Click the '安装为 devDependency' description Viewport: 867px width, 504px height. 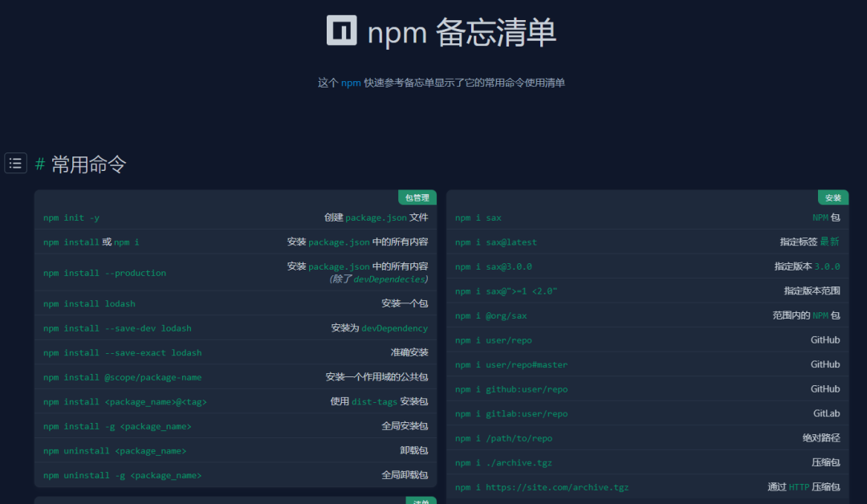pyautogui.click(x=379, y=328)
